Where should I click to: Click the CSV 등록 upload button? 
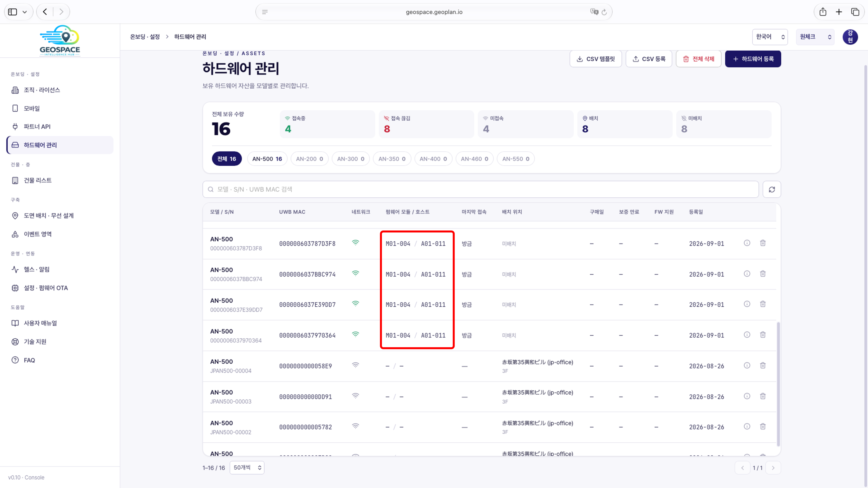click(649, 59)
